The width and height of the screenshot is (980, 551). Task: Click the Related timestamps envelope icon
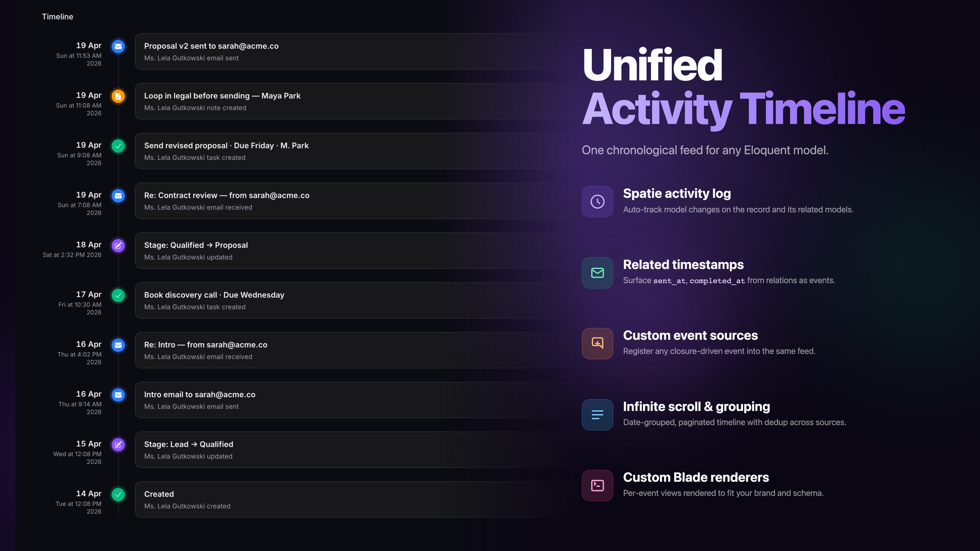(597, 273)
